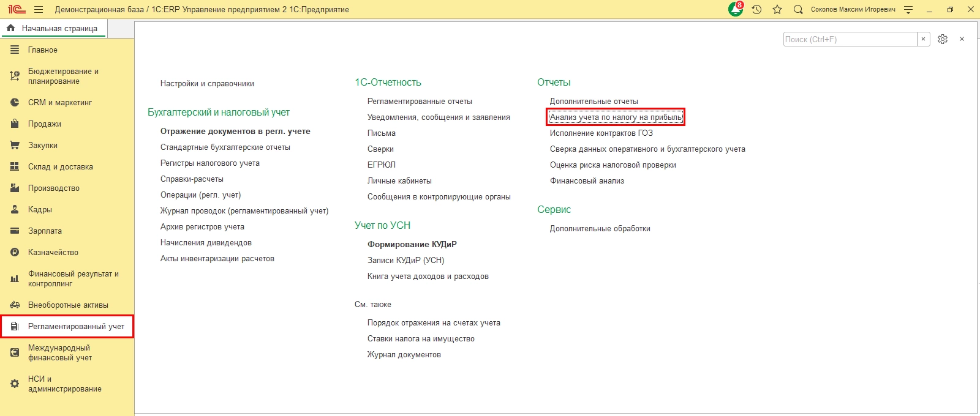Open Анализ учета по налогу на прибыль
This screenshot has height=416, width=980.
[x=616, y=117]
